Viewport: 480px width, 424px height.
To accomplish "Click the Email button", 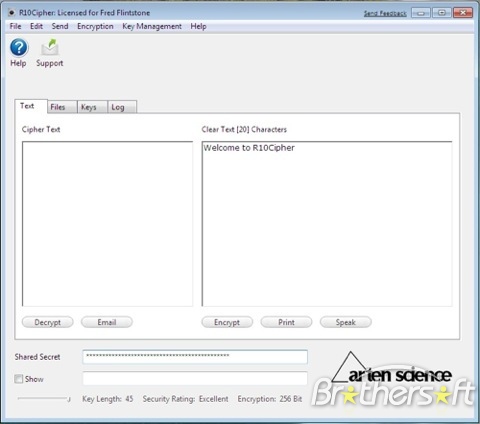I will 107,322.
